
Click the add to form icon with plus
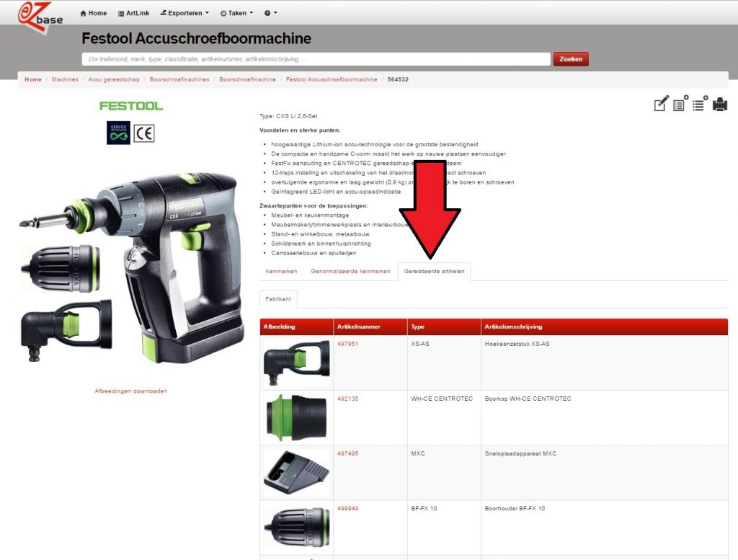coord(680,104)
